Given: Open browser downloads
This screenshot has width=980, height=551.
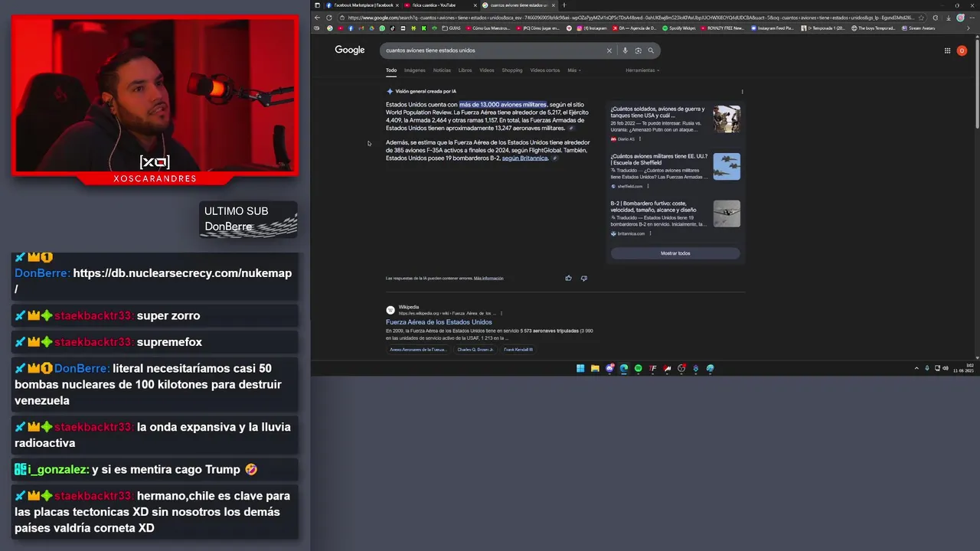Looking at the screenshot, I should 947,17.
